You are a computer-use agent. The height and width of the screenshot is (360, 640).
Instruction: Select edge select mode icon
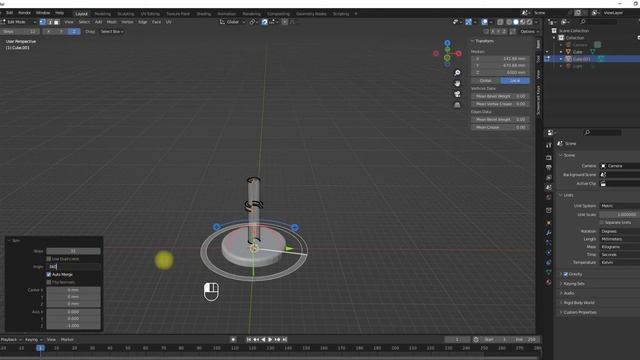click(50, 22)
